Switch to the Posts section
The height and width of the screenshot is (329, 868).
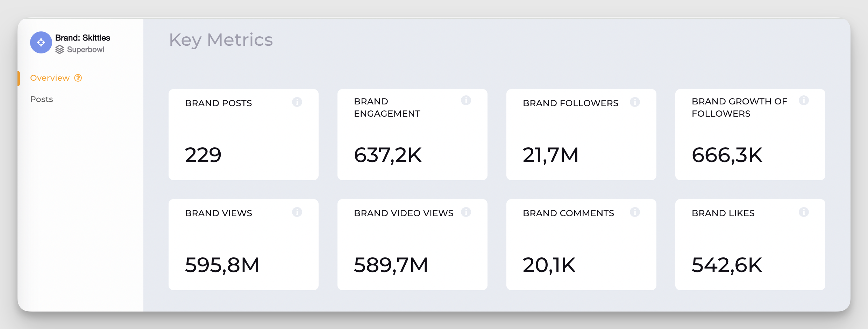42,99
